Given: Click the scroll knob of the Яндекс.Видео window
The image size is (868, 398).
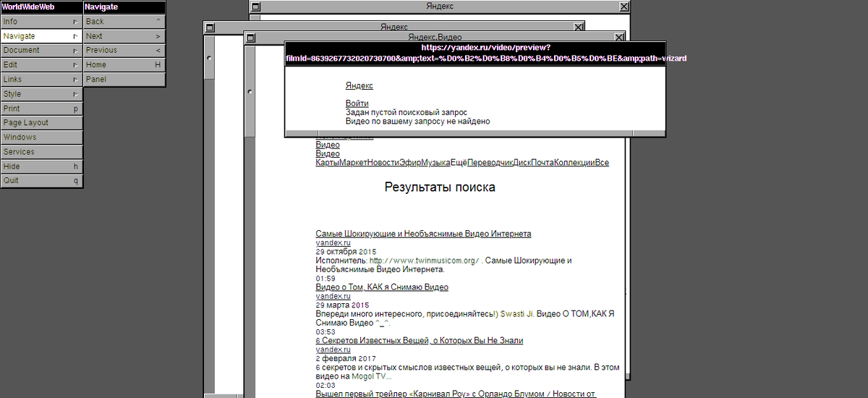Looking at the screenshot, I should [250, 91].
